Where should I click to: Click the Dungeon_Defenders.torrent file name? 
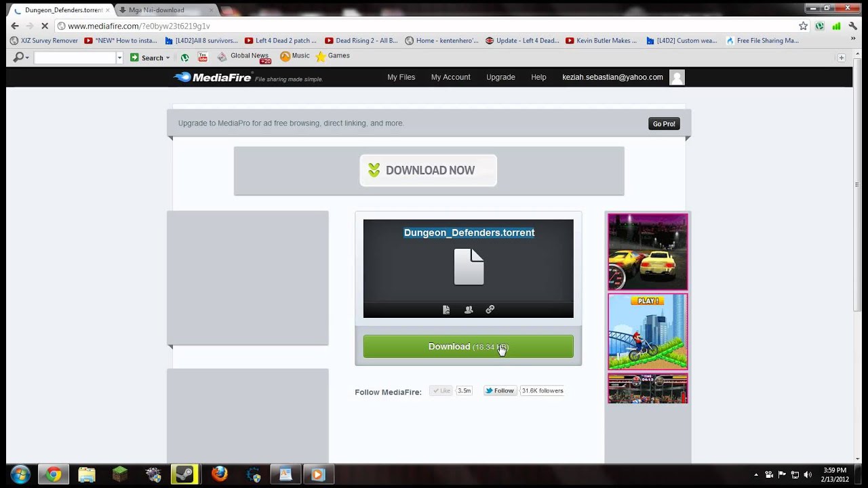tap(469, 232)
